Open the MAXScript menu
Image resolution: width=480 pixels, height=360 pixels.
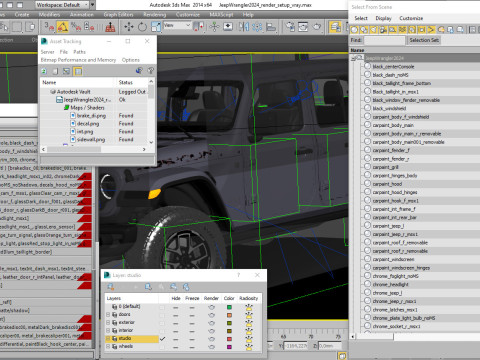point(221,15)
